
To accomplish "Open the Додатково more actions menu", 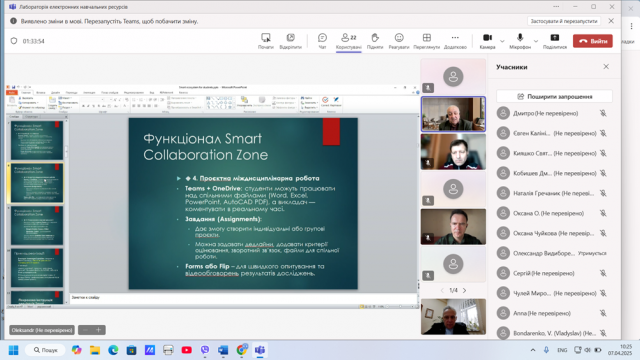I will [x=455, y=41].
